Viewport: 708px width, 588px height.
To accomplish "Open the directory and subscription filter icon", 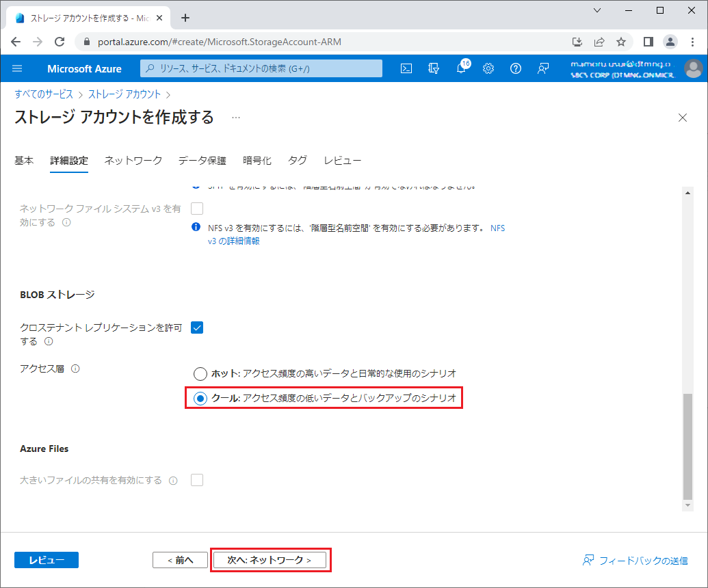I will 434,68.
